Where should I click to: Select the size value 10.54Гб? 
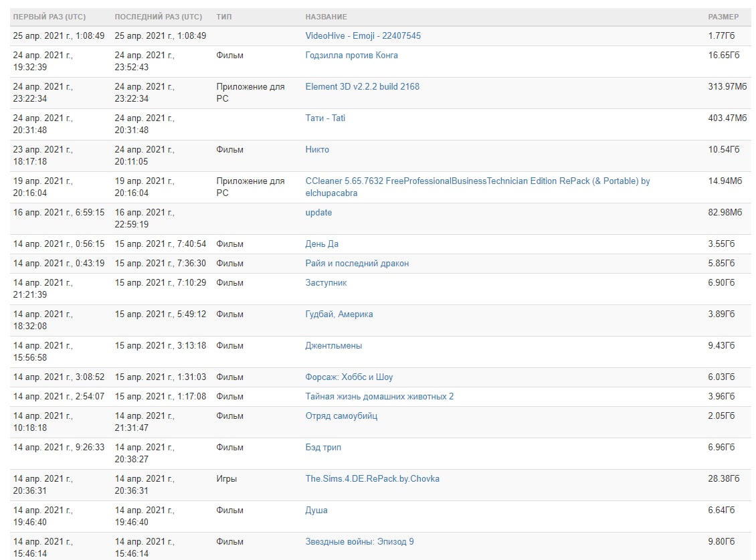724,149
